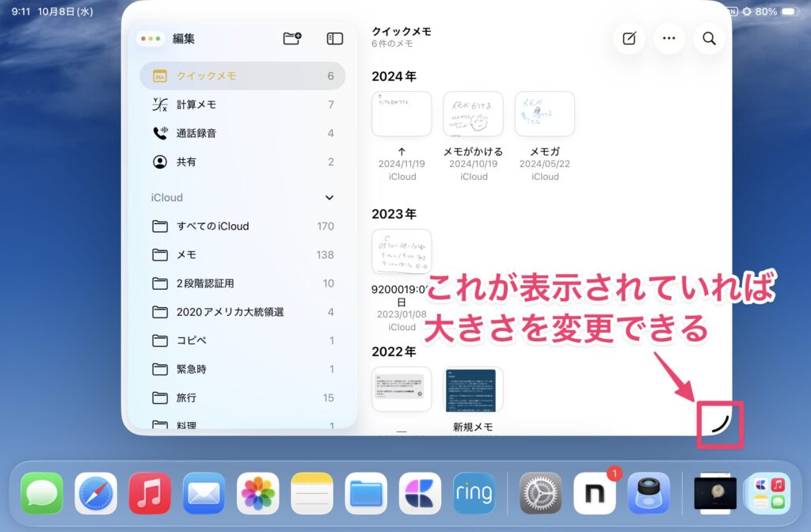Screen dimensions: 811x532
Task: Open the 新規メモ note thumbnail
Action: point(473,389)
